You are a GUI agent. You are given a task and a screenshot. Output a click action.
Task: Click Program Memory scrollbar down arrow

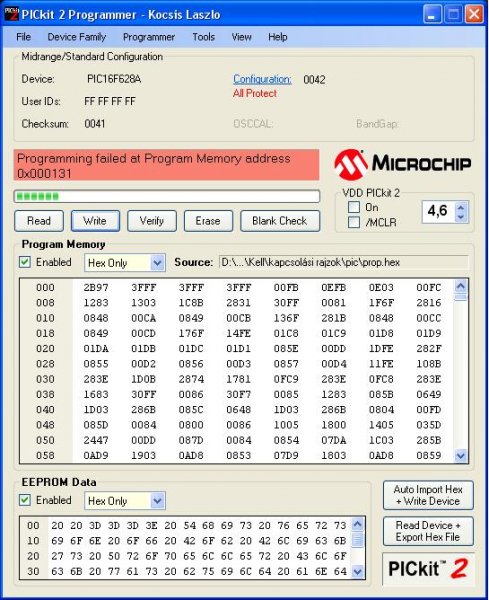click(461, 456)
